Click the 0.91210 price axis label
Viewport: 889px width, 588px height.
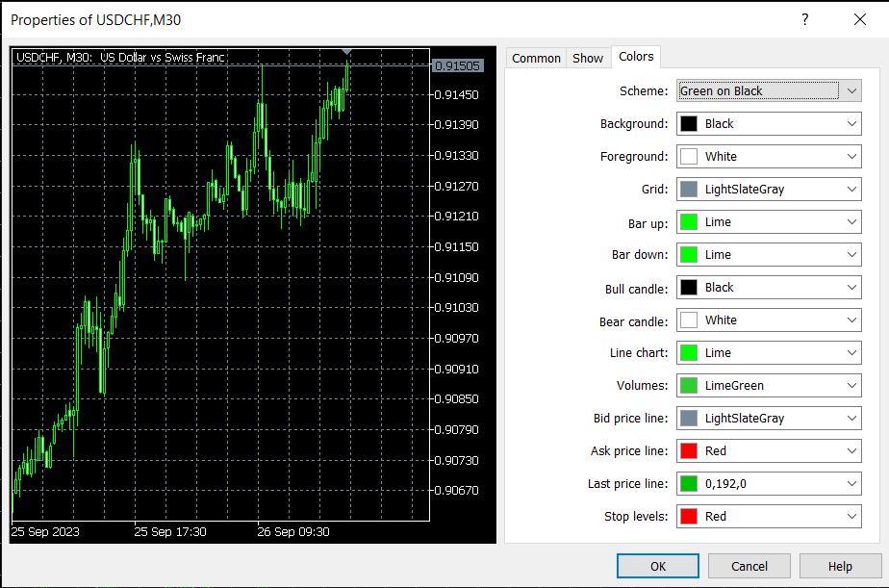[x=456, y=216]
